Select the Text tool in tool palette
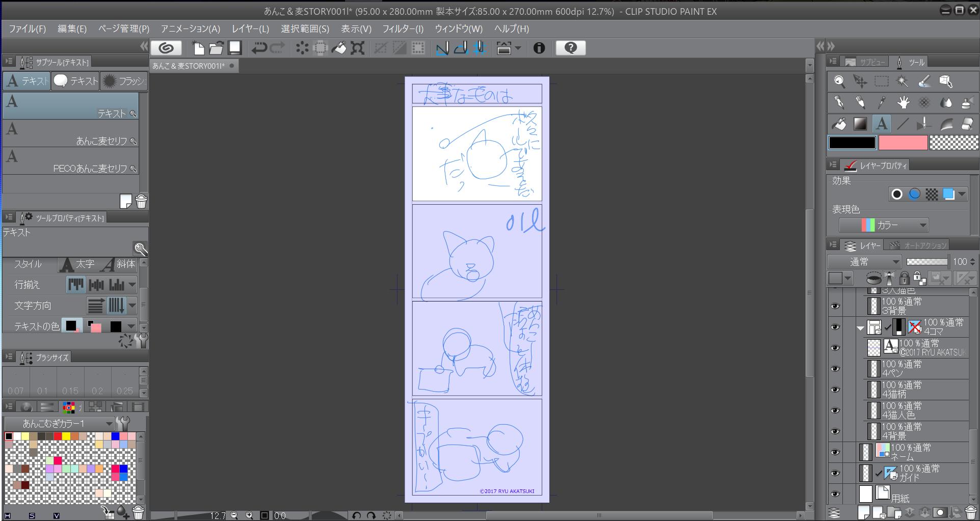The height and width of the screenshot is (521, 980). 882,124
